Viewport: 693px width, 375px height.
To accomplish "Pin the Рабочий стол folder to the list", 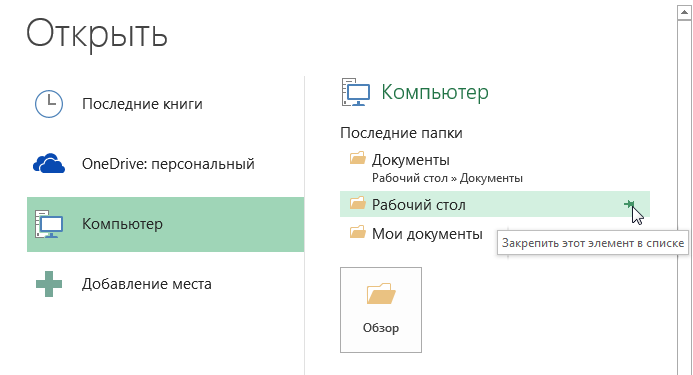I will [629, 204].
